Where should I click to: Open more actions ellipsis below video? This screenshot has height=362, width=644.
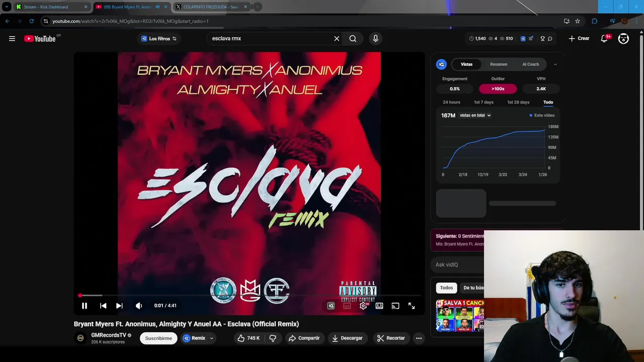coord(419,338)
